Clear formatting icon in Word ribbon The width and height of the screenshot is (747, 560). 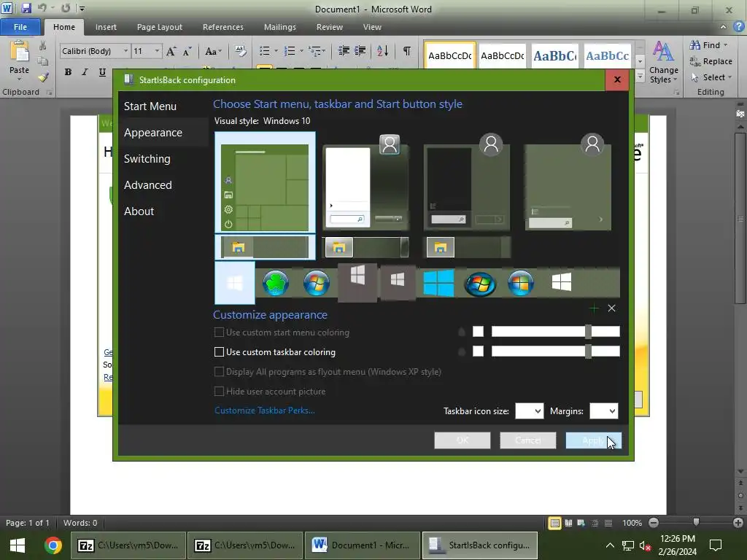pos(241,51)
